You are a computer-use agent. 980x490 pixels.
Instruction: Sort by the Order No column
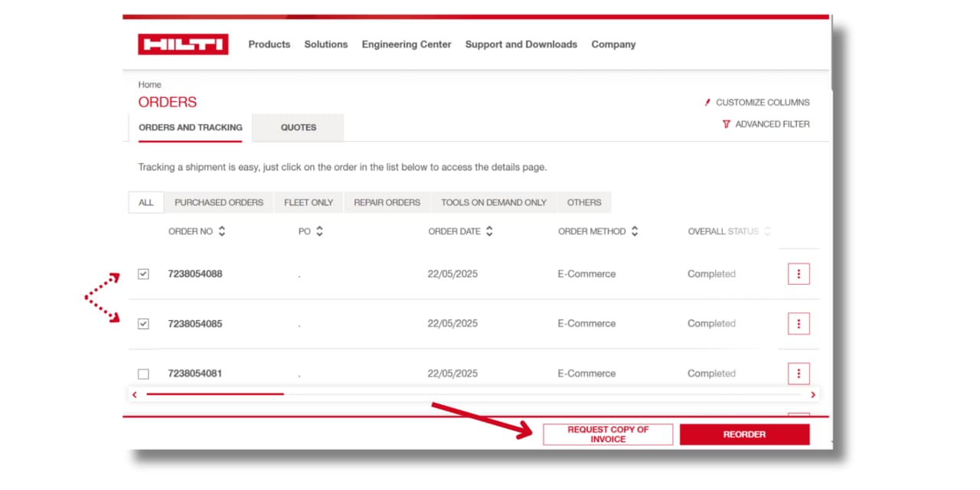[x=222, y=231]
